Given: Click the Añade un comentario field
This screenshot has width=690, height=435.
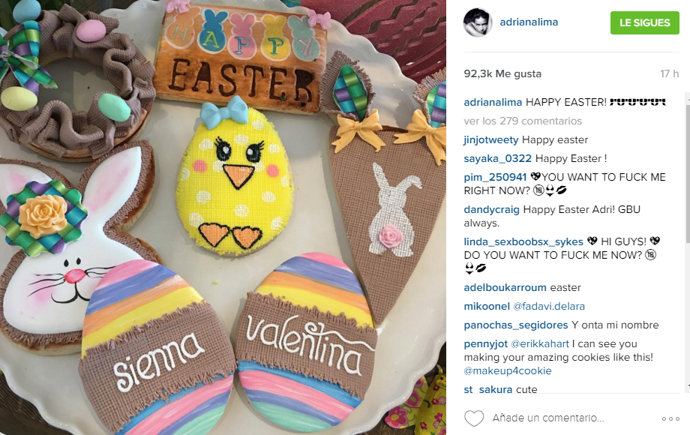Looking at the screenshot, I should (548, 418).
